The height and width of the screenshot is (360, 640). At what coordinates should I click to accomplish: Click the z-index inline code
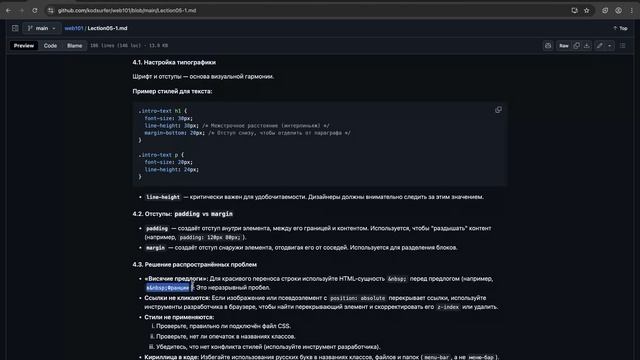[448, 307]
